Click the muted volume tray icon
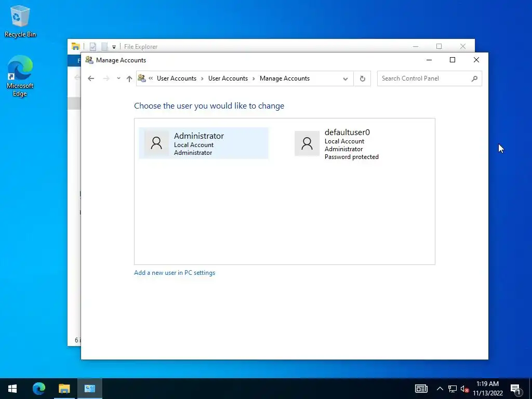The height and width of the screenshot is (399, 532). pyautogui.click(x=464, y=389)
